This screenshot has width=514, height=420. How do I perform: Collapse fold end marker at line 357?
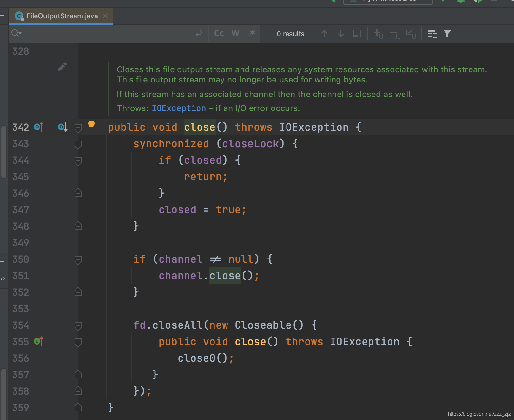78,375
